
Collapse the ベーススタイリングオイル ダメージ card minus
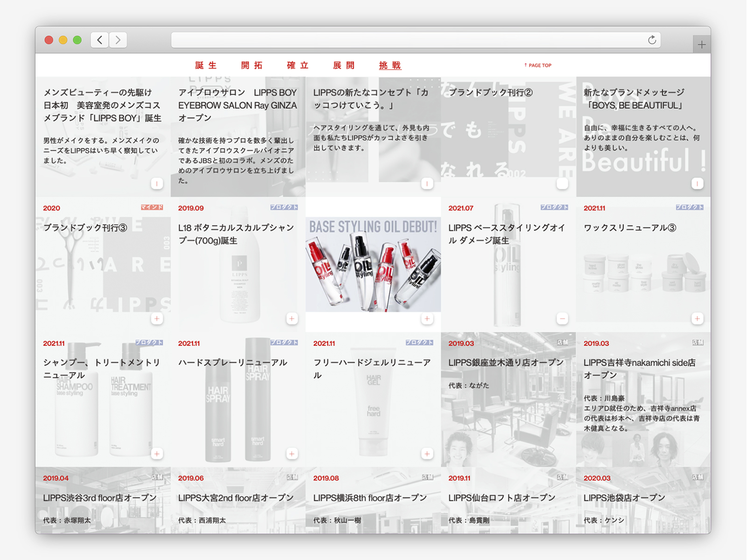tap(562, 319)
